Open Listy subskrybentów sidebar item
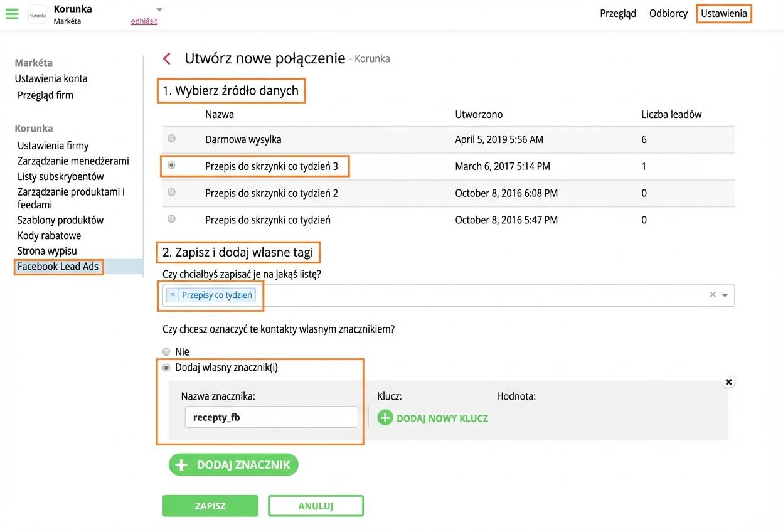Viewport: 783px width, 532px height. 61,177
